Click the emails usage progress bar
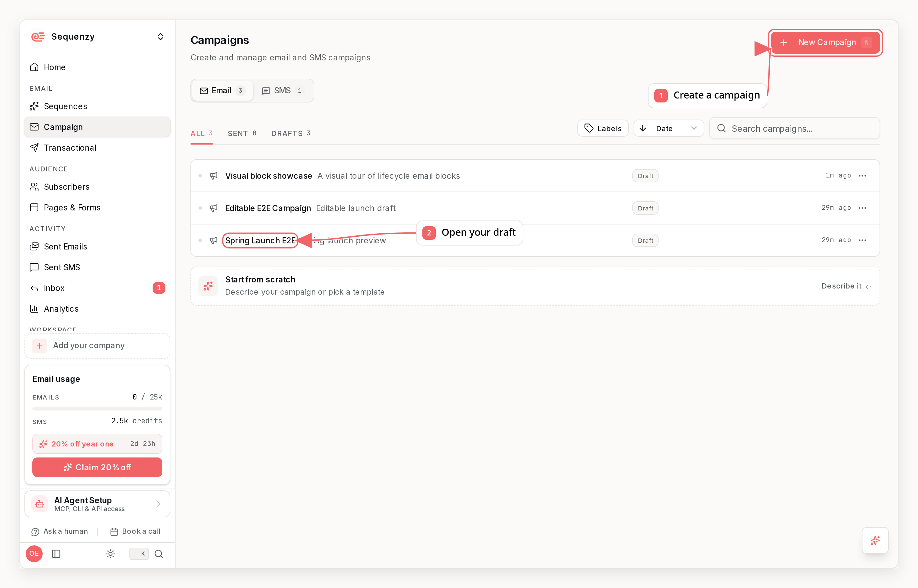918x588 pixels. click(x=97, y=409)
